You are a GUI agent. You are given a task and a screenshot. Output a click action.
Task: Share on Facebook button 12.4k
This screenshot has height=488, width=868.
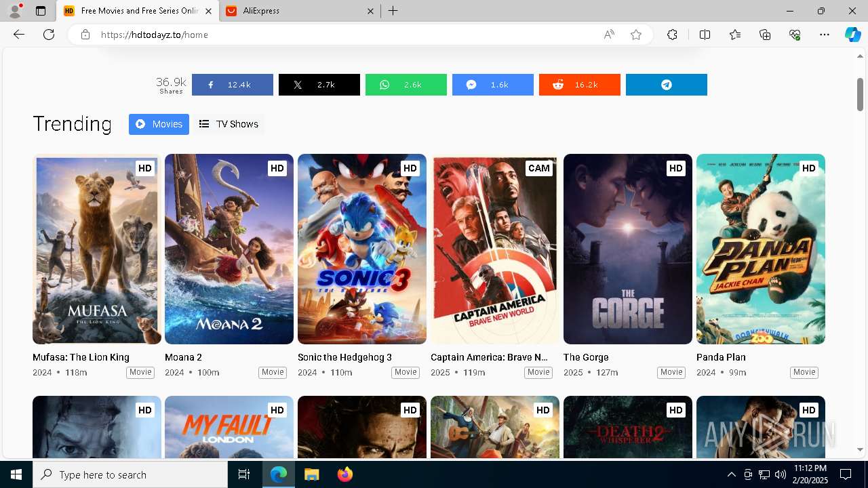233,85
